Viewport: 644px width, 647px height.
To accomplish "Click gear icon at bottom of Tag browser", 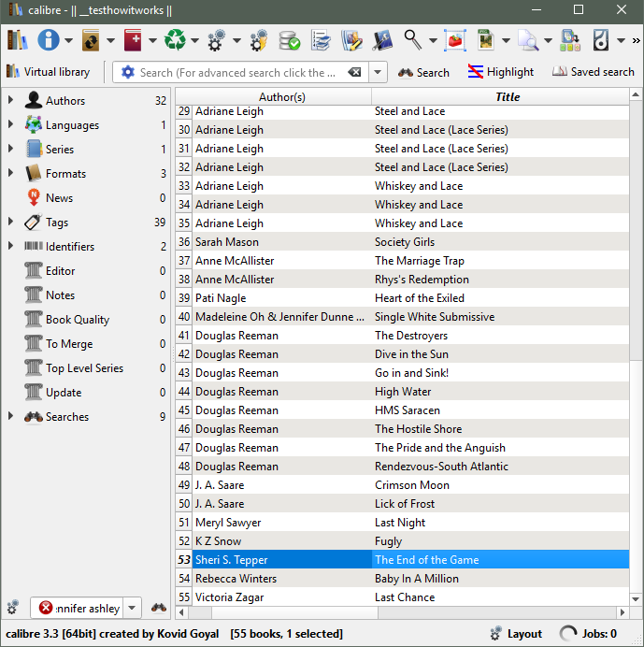I will point(12,608).
